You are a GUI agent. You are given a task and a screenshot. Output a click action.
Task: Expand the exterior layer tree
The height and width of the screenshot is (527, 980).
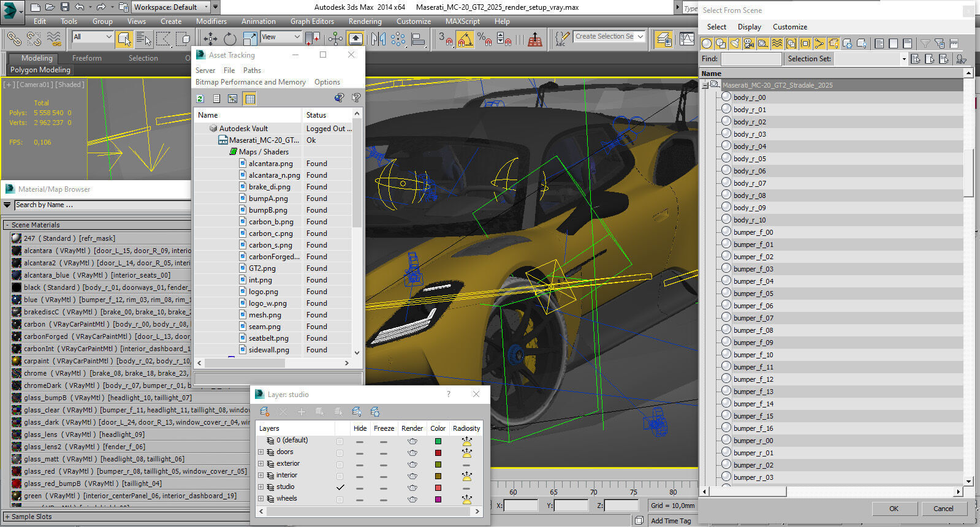click(260, 464)
